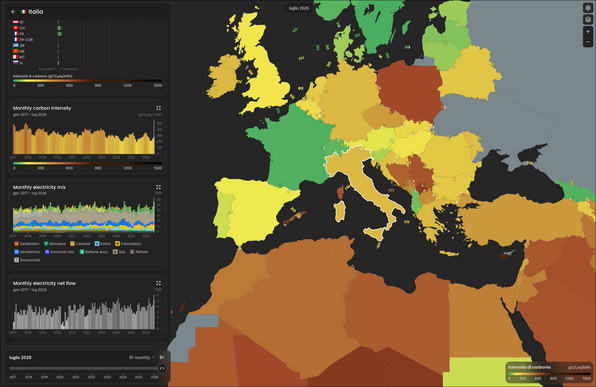Image resolution: width=596 pixels, height=387 pixels.
Task: Click Sardinia island on the map
Action: (339, 211)
